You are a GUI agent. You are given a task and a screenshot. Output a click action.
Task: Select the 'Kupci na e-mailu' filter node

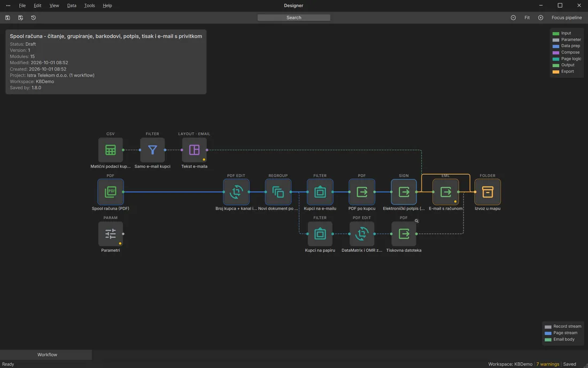pyautogui.click(x=320, y=191)
